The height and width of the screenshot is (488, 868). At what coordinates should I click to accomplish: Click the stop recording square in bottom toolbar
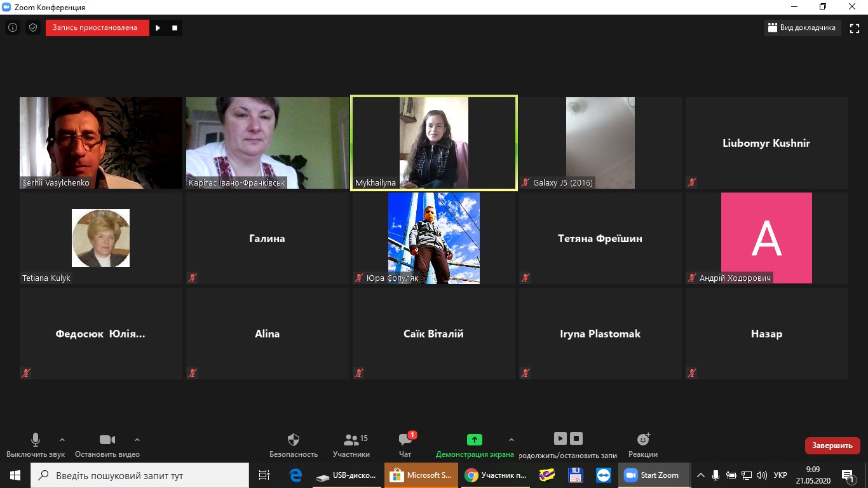(576, 438)
